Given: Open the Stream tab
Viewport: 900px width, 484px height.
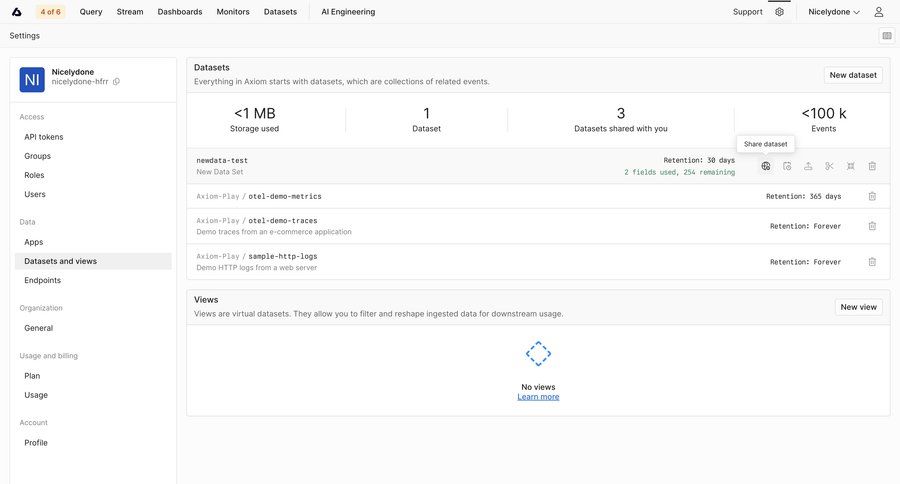Looking at the screenshot, I should (130, 11).
